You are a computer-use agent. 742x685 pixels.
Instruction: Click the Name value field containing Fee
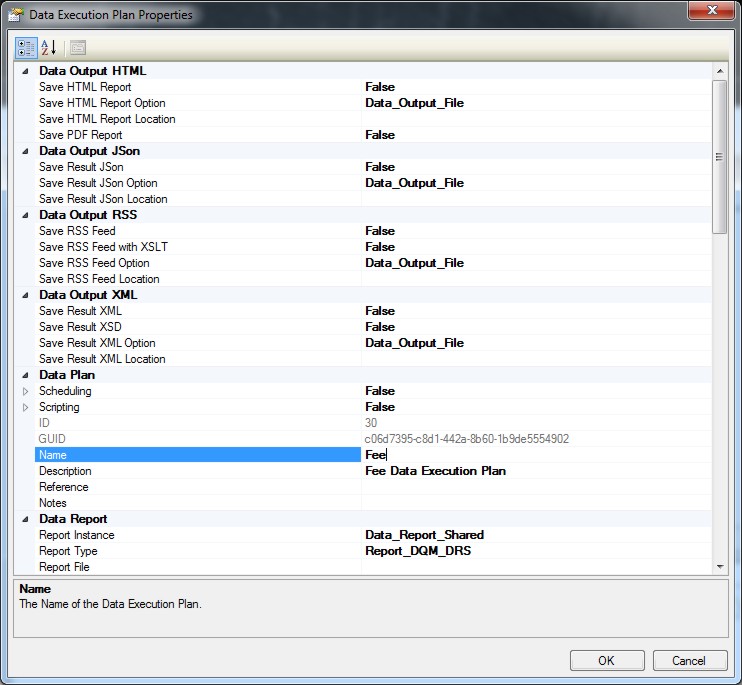click(x=535, y=455)
